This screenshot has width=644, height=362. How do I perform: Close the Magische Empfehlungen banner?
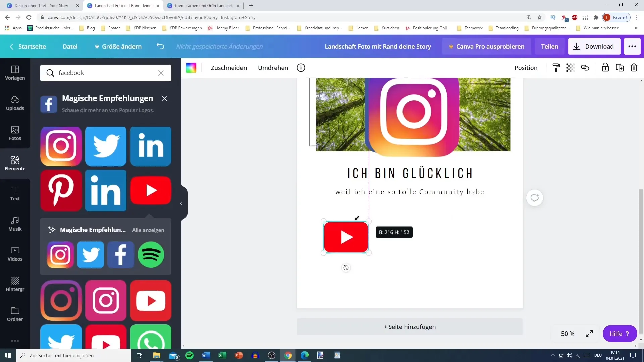click(164, 98)
